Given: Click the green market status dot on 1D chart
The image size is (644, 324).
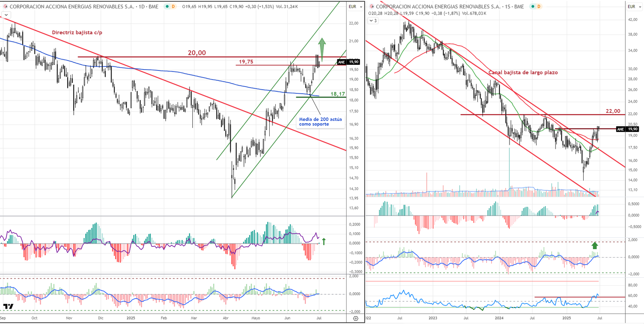Looking at the screenshot, I should click(x=167, y=6).
